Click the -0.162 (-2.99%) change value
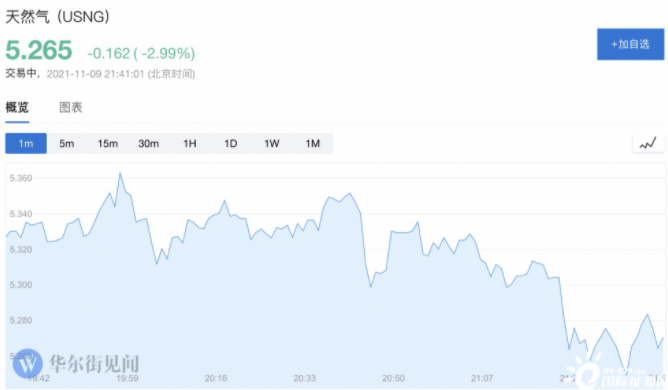This screenshot has width=668, height=390. coord(141,53)
